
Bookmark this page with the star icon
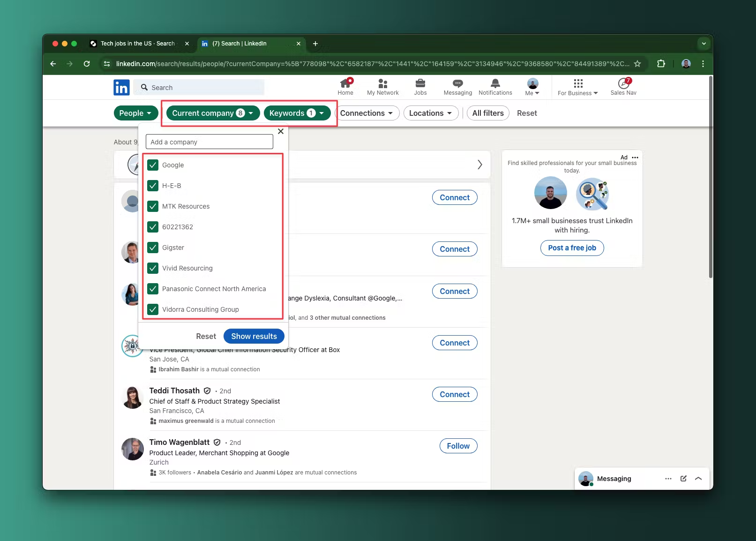[x=637, y=64]
